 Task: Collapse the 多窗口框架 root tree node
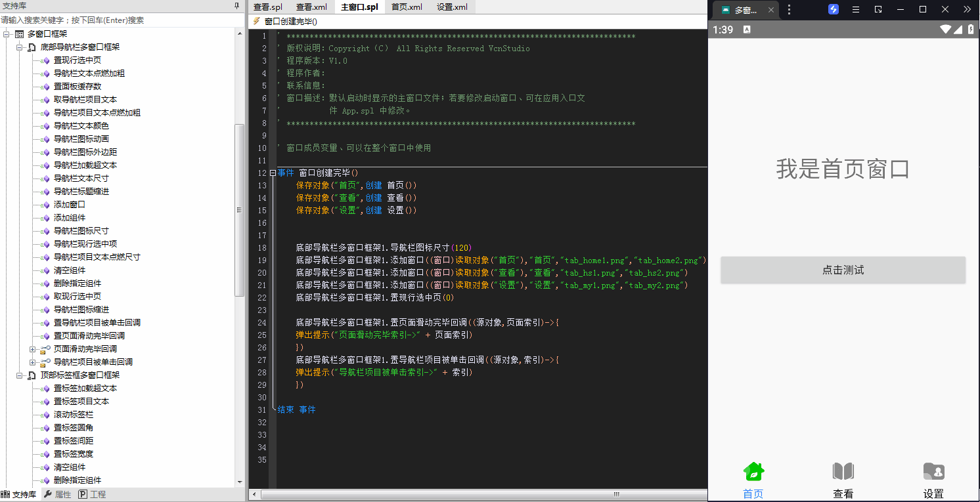pos(7,34)
